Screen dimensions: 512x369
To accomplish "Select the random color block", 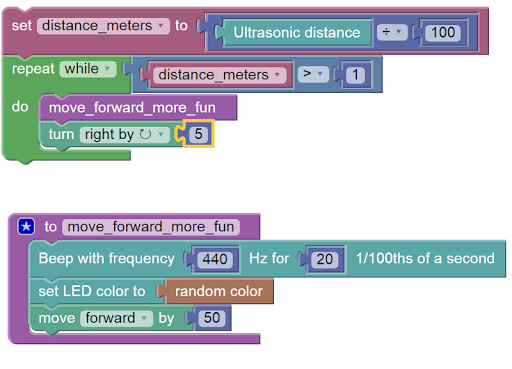I will click(219, 291).
